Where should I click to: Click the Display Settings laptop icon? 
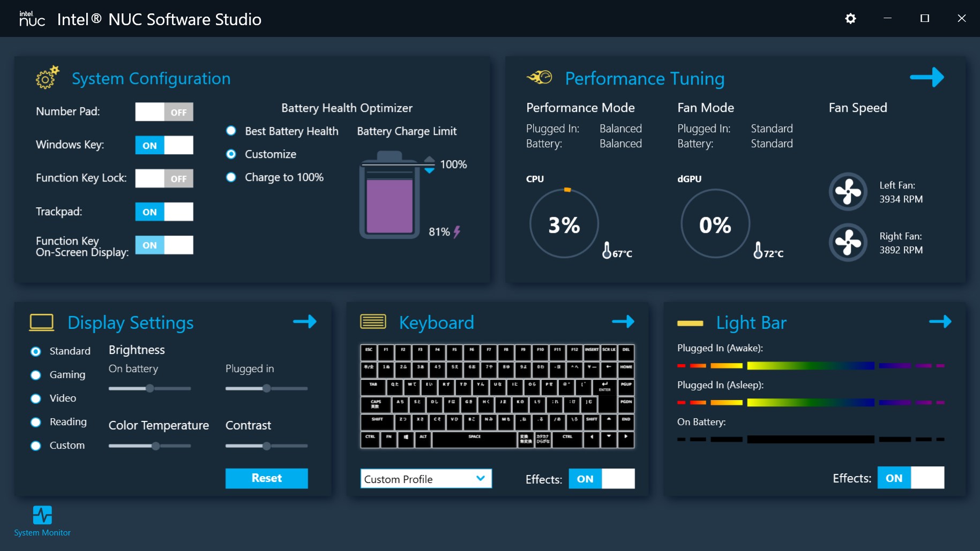pyautogui.click(x=42, y=322)
